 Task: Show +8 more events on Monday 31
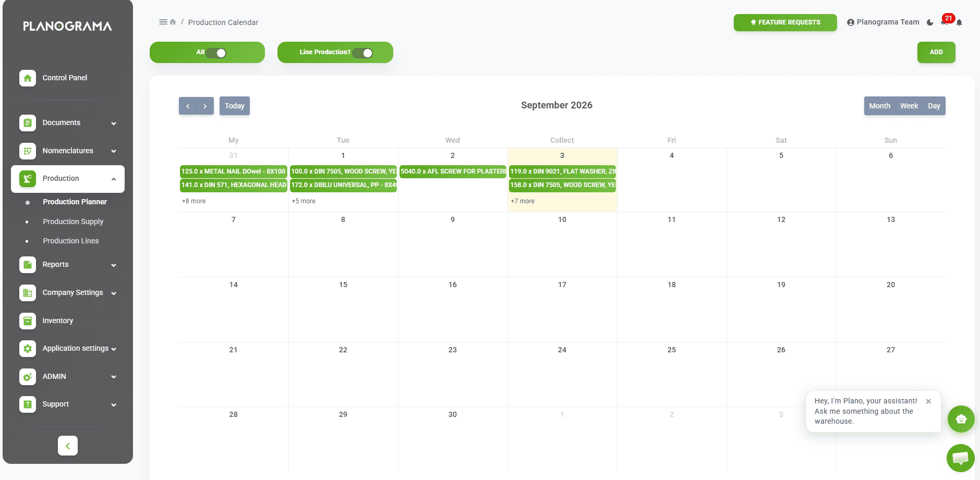[193, 201]
